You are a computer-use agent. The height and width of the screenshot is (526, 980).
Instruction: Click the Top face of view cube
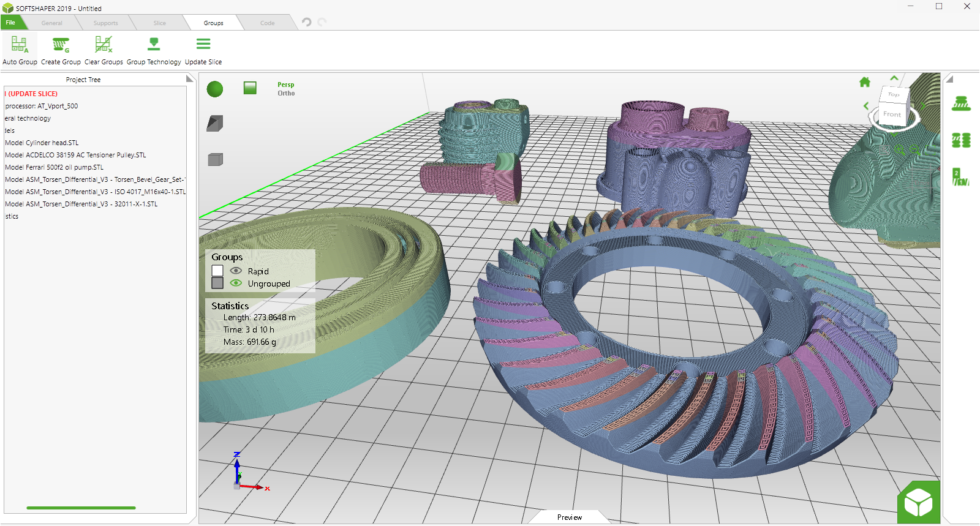coord(894,94)
